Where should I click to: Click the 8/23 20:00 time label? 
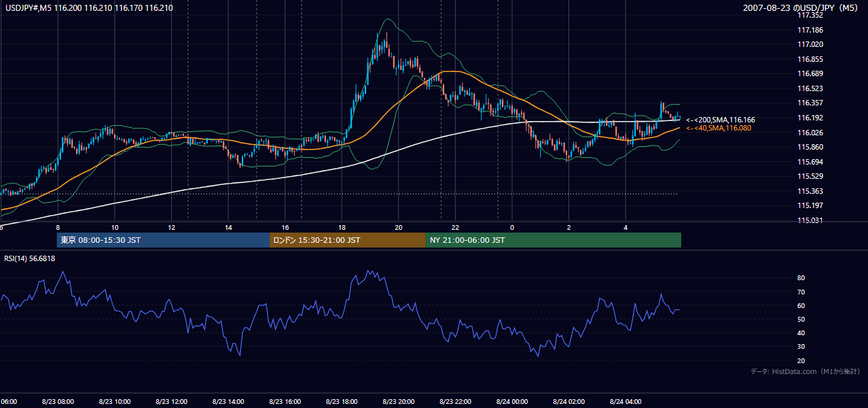pyautogui.click(x=398, y=402)
